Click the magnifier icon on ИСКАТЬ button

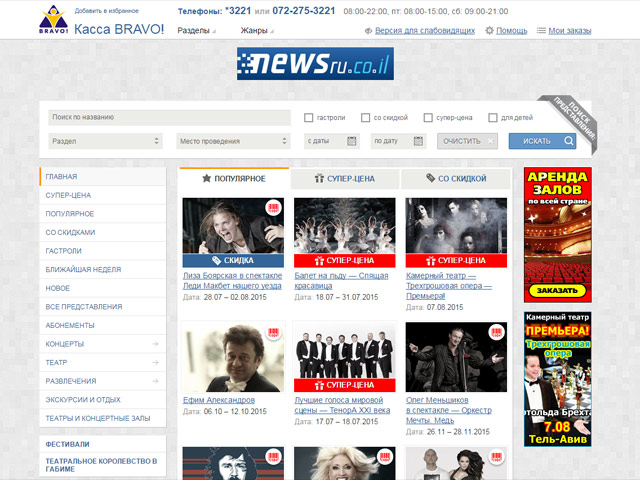(x=569, y=141)
